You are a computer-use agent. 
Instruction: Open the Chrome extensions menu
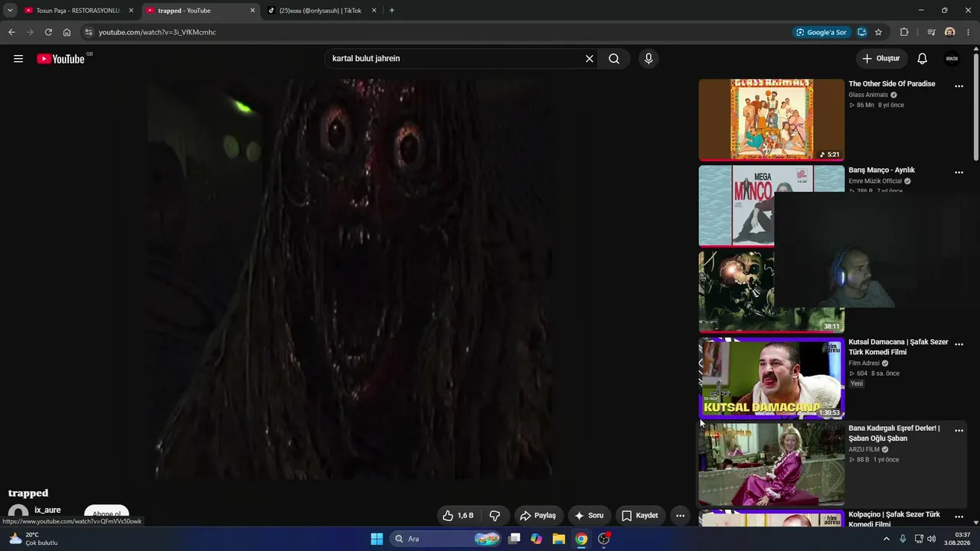(x=904, y=32)
